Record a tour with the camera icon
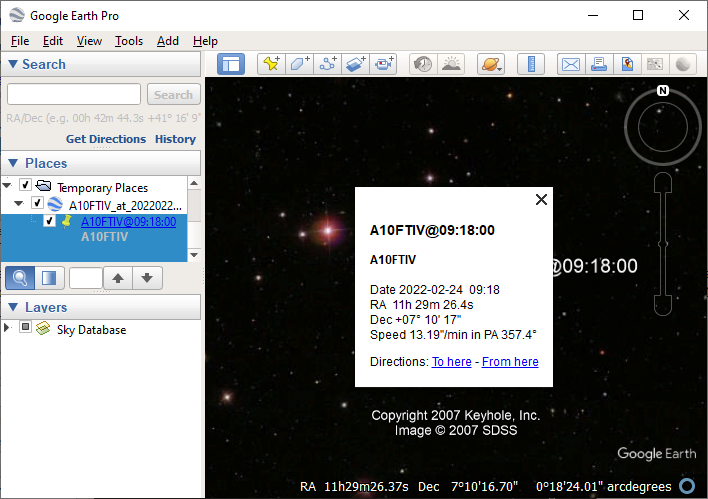The width and height of the screenshot is (708, 499). click(x=383, y=64)
